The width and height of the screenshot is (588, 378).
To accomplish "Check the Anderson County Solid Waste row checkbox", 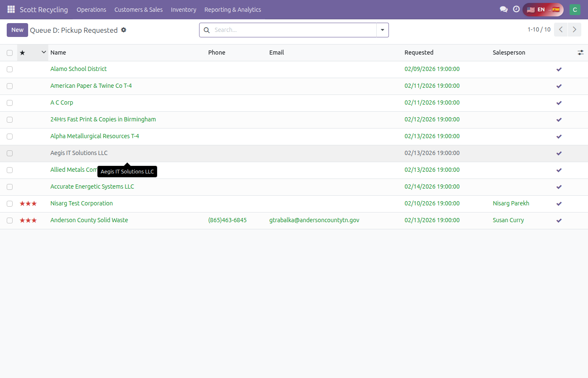I will click(x=10, y=220).
